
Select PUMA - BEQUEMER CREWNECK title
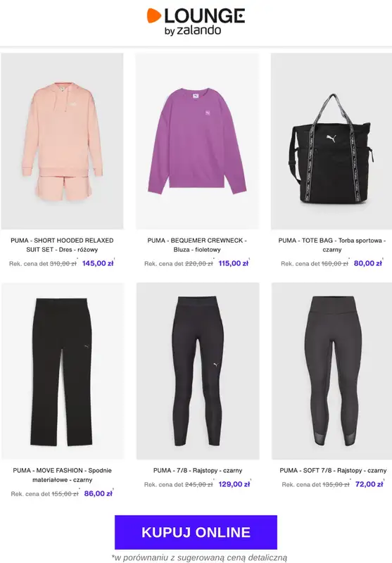[197, 245]
